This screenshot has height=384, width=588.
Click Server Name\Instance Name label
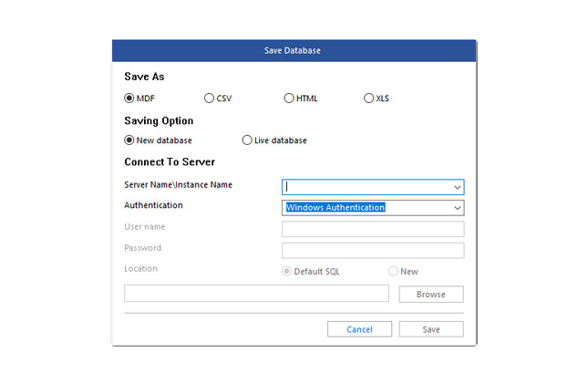tap(178, 184)
